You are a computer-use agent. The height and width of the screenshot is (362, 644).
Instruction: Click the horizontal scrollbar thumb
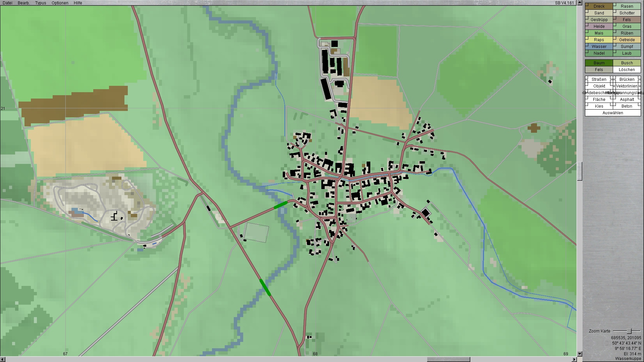(448, 359)
